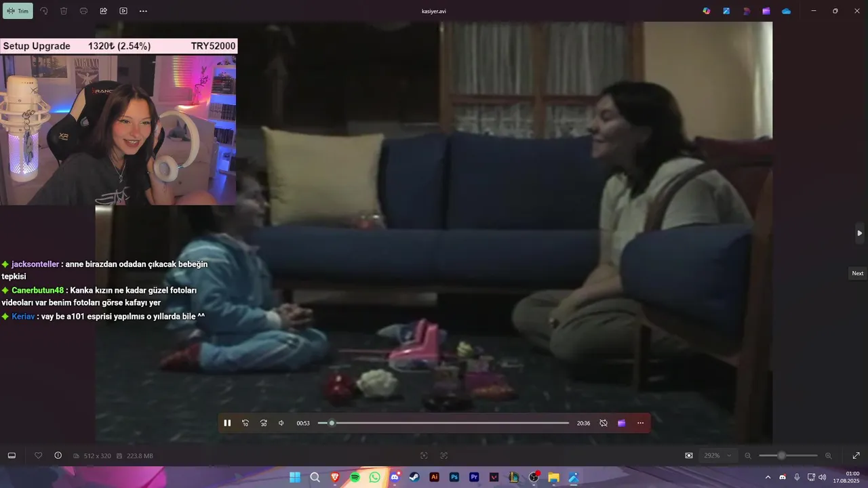
Task: Toggle the filmstrip icon at bottom left
Action: 12,455
